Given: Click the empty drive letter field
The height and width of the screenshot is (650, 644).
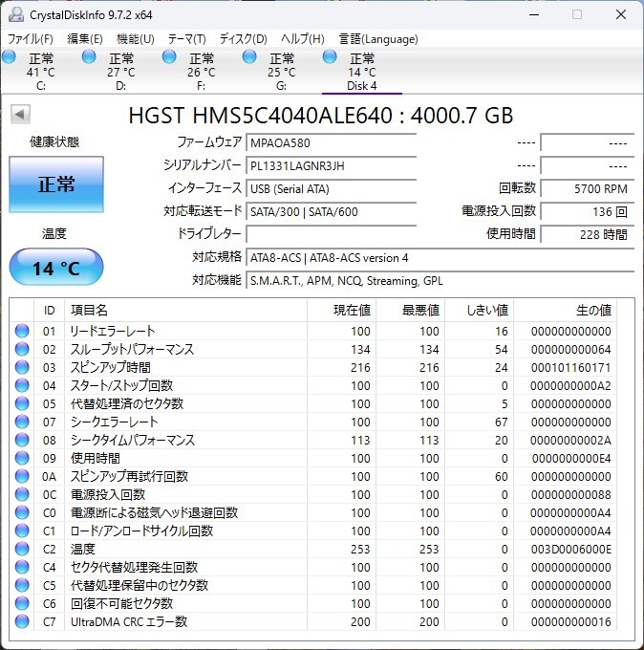Looking at the screenshot, I should [x=332, y=234].
